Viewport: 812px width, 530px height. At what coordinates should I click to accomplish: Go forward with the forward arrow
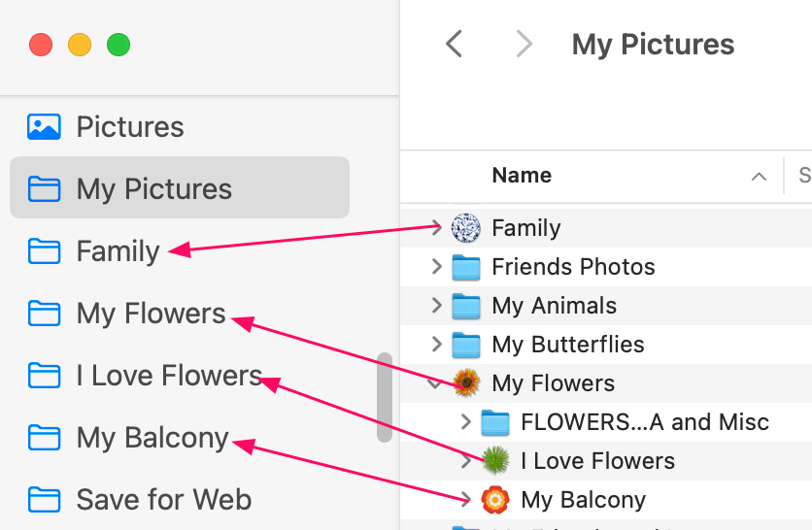click(524, 44)
